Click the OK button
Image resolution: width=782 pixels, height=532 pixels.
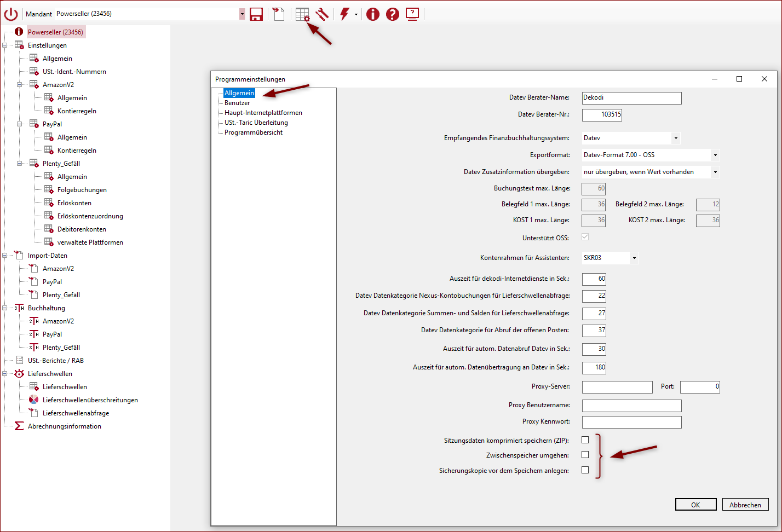click(x=695, y=505)
